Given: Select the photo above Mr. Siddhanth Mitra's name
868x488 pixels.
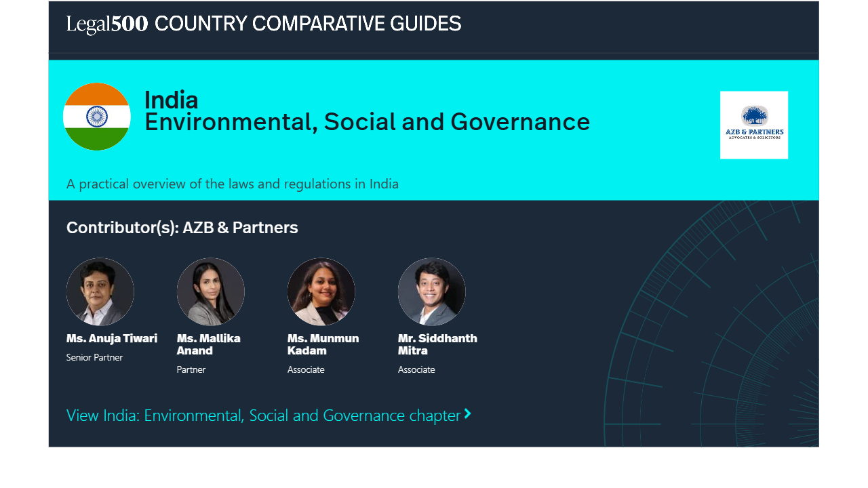Looking at the screenshot, I should [x=432, y=292].
